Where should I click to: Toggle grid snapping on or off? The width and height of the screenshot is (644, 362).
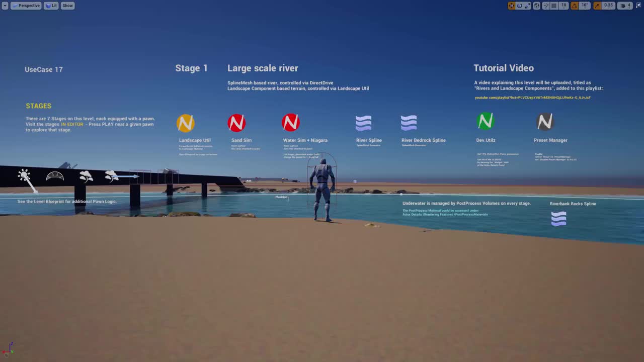pos(554,6)
